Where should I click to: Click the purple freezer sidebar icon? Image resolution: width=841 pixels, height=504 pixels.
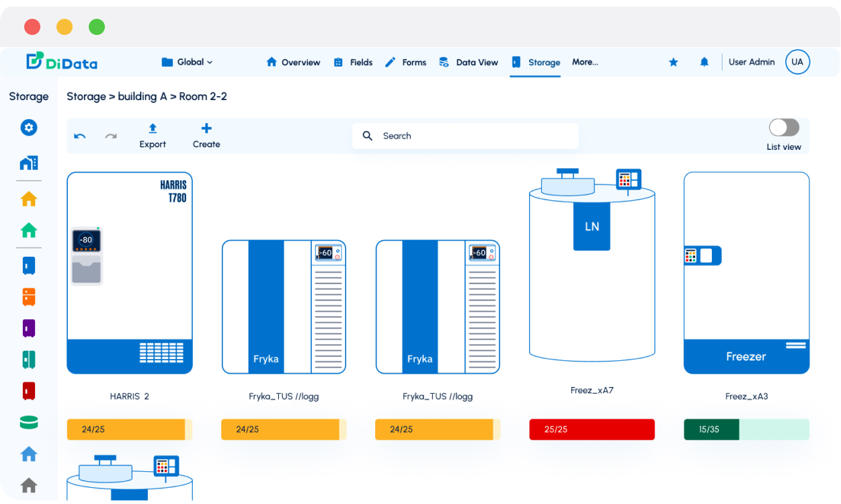pyautogui.click(x=29, y=329)
